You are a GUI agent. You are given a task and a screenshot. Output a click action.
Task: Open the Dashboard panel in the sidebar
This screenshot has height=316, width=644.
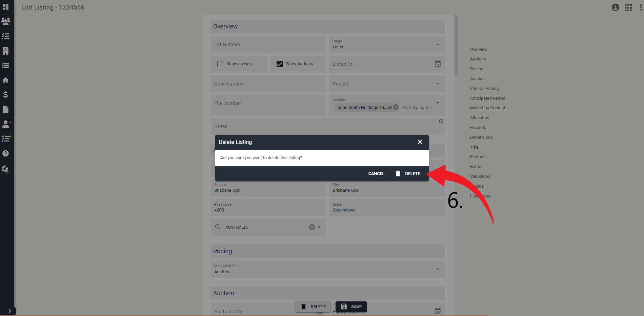click(x=6, y=7)
